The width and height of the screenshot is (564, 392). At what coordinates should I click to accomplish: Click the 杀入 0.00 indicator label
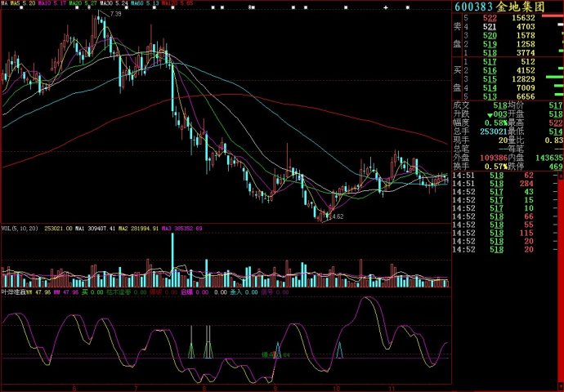[244, 292]
